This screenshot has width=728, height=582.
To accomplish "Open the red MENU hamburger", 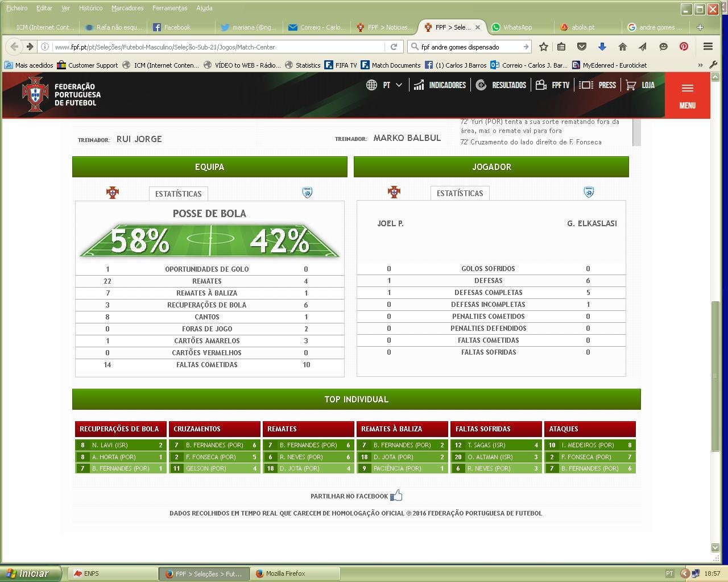I will click(687, 95).
